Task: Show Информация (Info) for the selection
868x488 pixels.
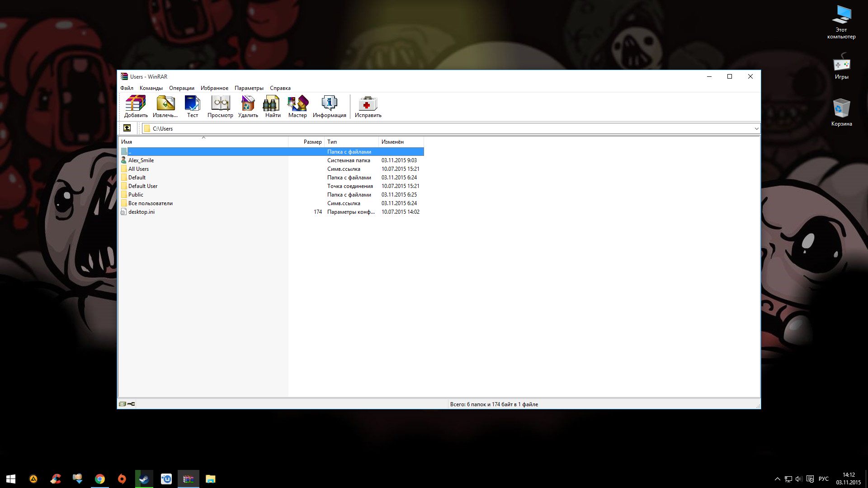Action: 329,107
